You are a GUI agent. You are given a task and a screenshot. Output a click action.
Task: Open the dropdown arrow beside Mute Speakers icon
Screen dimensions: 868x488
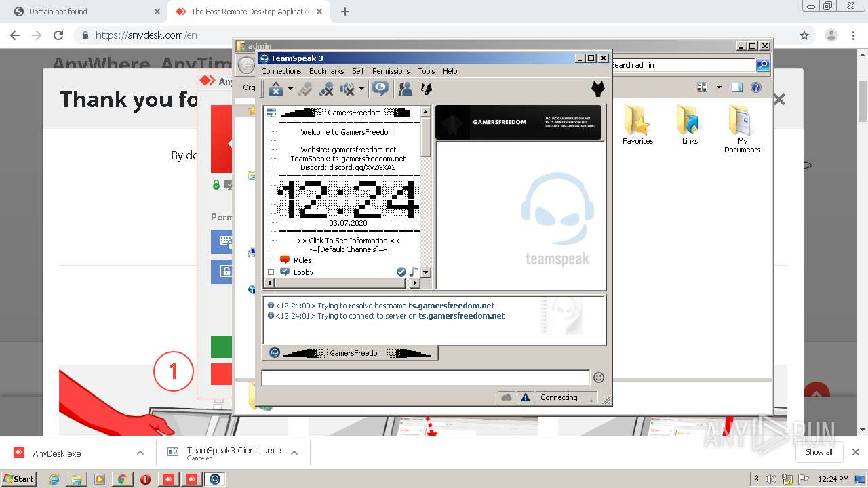[x=361, y=89]
